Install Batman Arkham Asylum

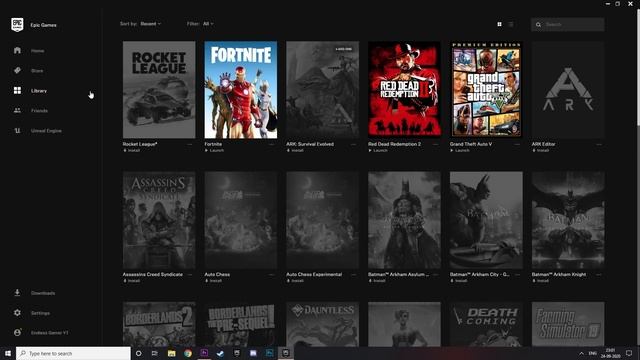pyautogui.click(x=377, y=281)
